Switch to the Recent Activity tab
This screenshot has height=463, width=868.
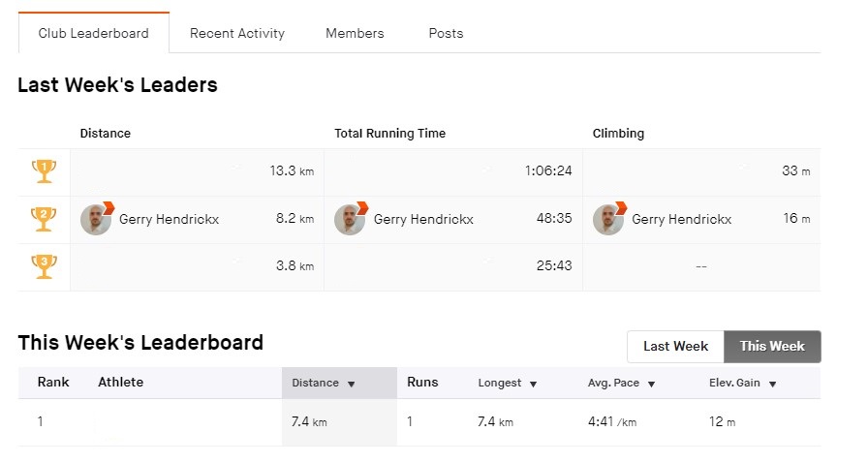point(237,33)
